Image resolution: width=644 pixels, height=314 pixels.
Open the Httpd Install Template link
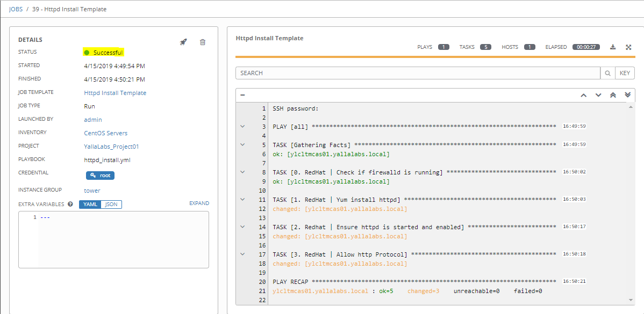[x=115, y=93]
